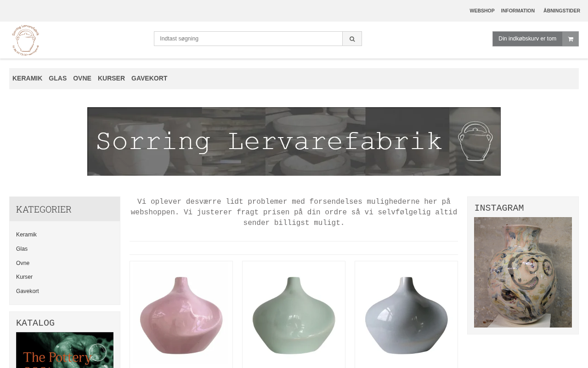Click the WEBSHOP link at top
Viewport: 588px width, 368px height.
click(x=482, y=11)
